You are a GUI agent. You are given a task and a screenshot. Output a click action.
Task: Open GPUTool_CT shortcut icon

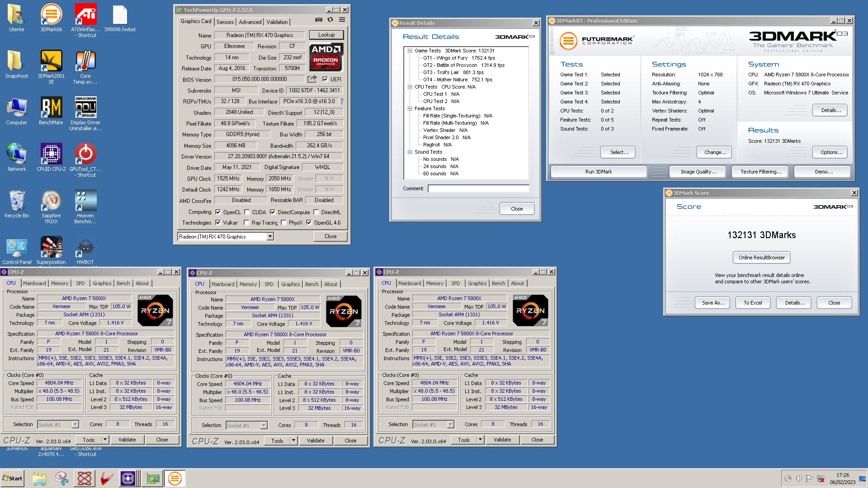point(85,160)
